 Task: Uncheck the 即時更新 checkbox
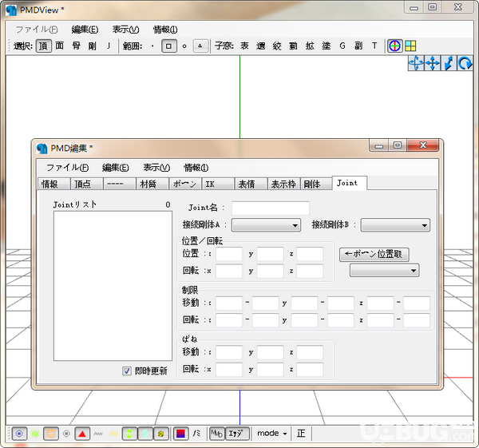click(x=126, y=371)
